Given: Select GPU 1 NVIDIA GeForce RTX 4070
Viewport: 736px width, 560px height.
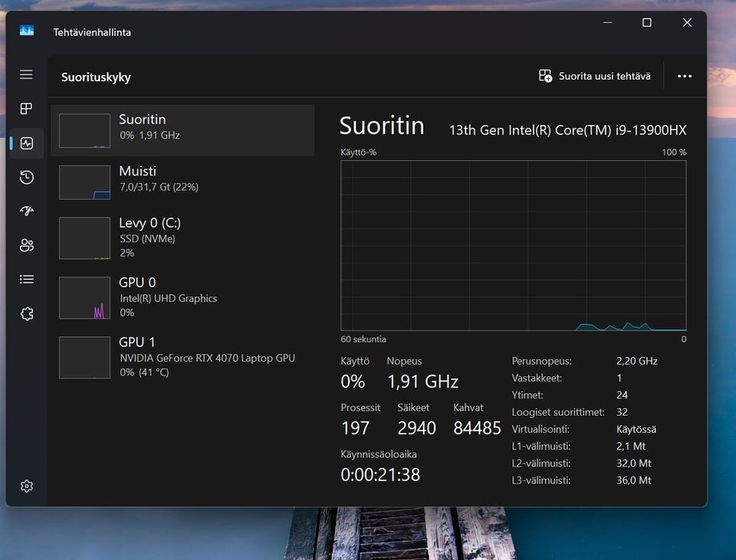Looking at the screenshot, I should [x=182, y=356].
